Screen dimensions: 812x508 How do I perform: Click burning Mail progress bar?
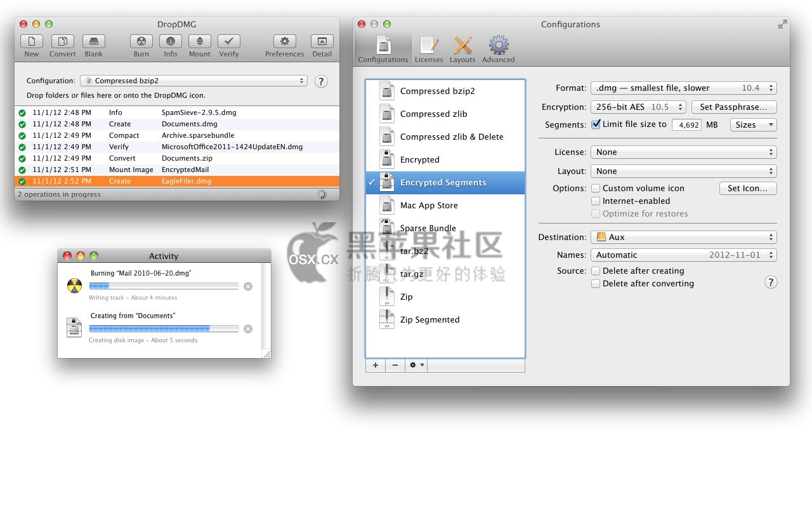coord(164,286)
